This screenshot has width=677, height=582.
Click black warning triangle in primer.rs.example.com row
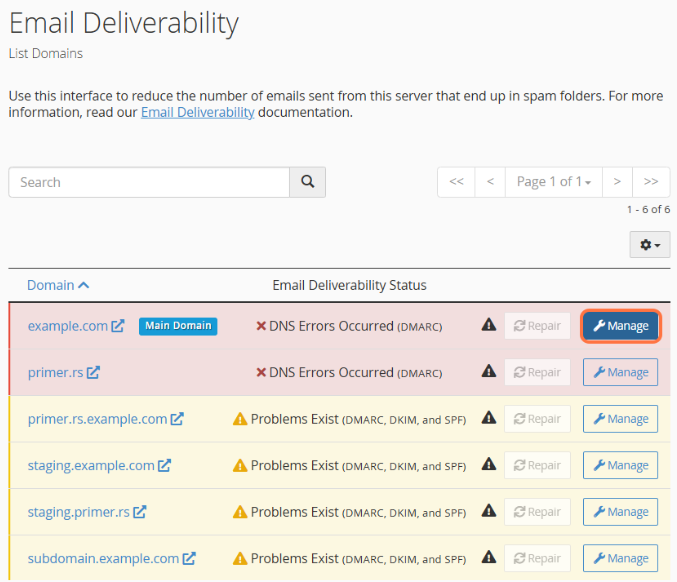(489, 418)
